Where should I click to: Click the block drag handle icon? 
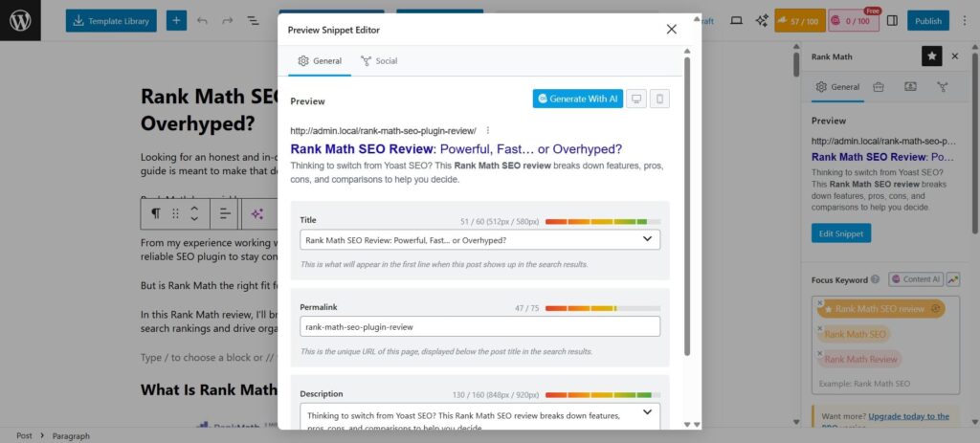176,213
